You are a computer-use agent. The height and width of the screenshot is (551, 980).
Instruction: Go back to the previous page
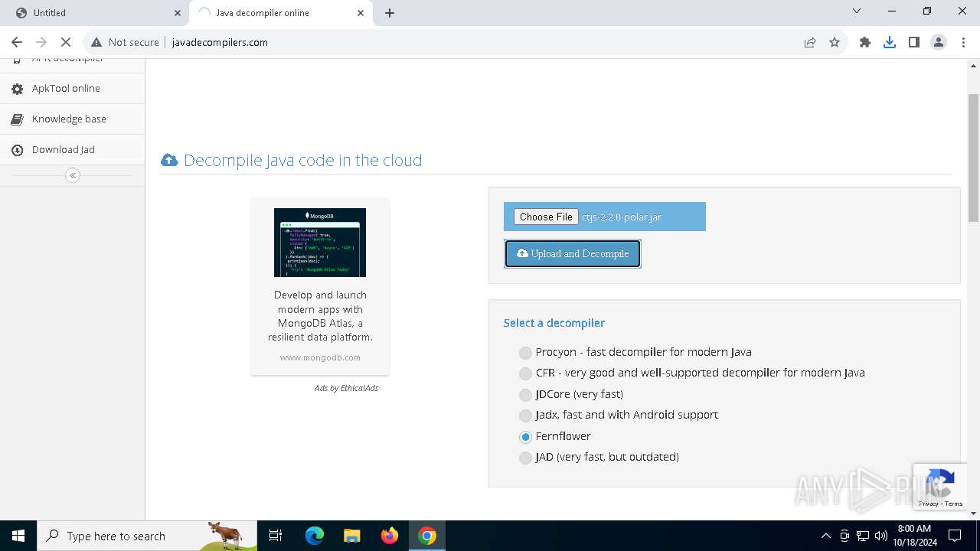click(17, 42)
